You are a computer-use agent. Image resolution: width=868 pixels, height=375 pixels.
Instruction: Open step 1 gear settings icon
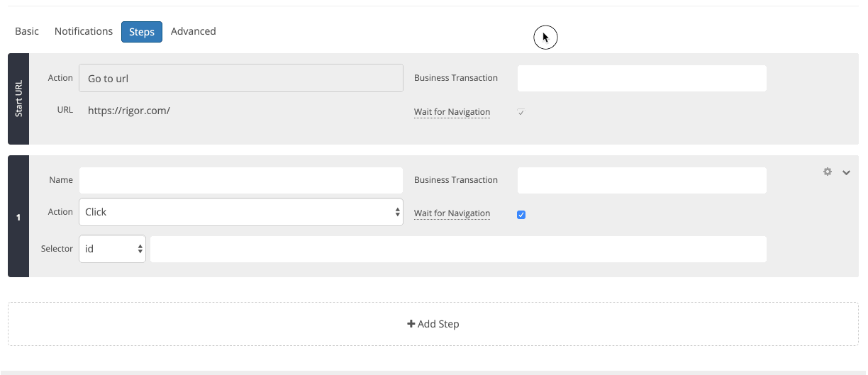827,172
